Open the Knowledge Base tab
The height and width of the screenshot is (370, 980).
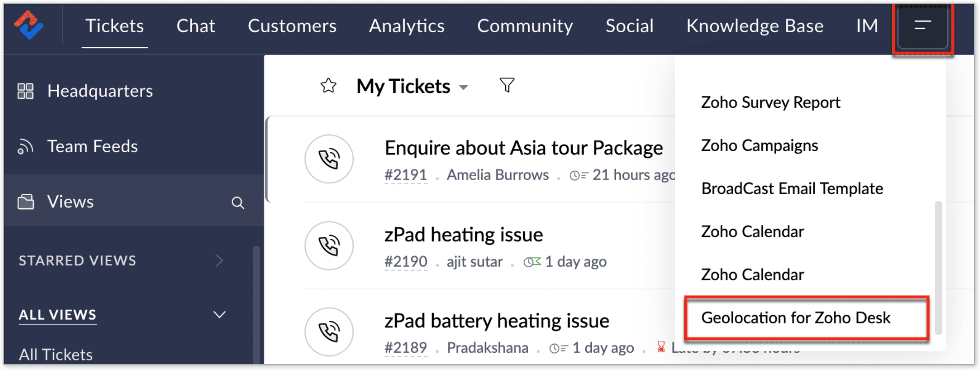(x=755, y=26)
